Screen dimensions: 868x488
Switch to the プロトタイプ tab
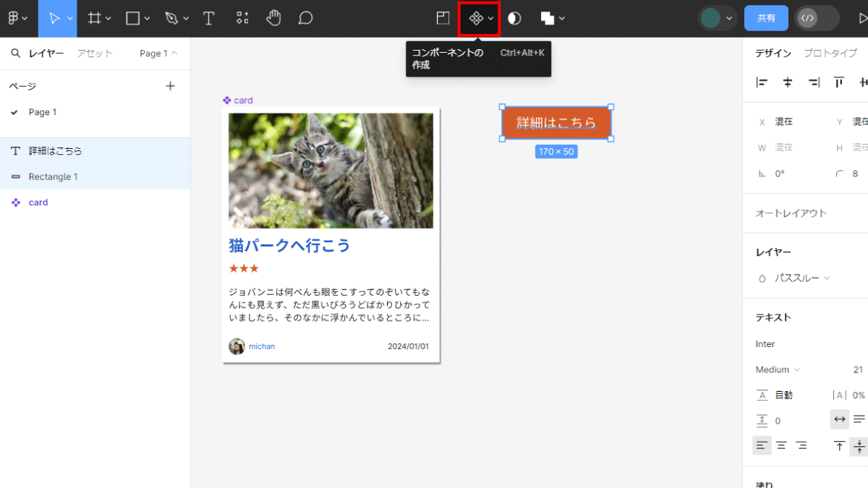coord(830,53)
